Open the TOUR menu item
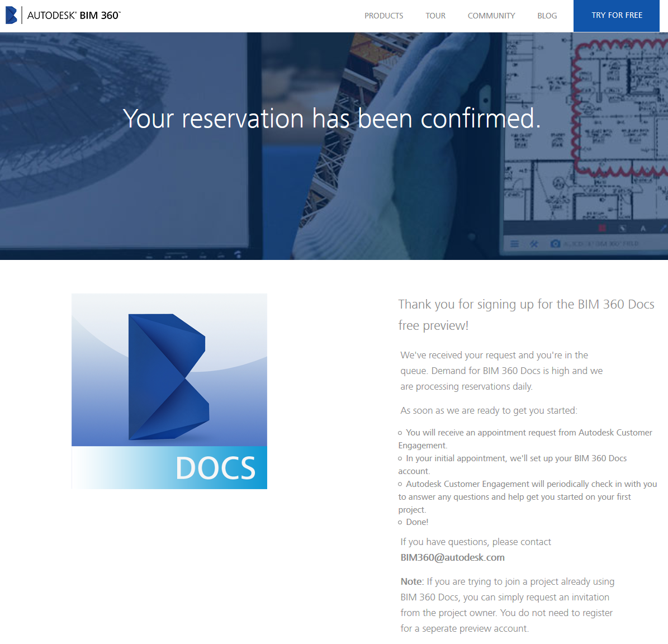The width and height of the screenshot is (668, 644). point(435,16)
